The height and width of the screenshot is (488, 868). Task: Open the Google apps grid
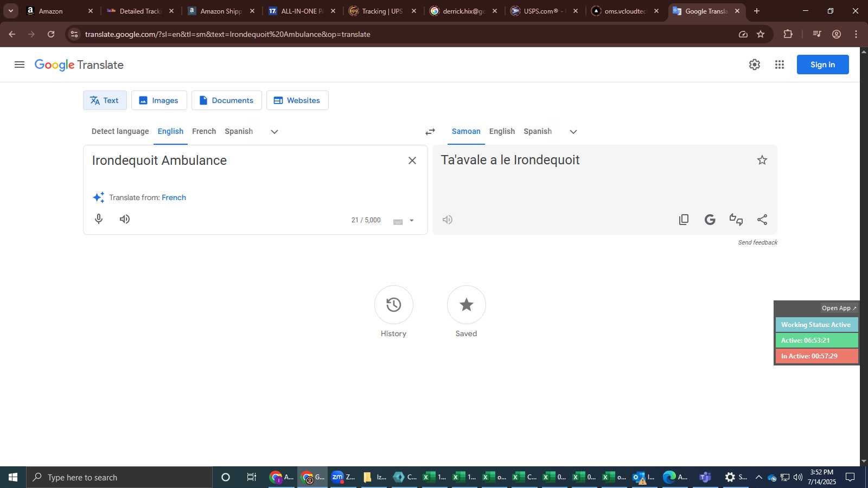point(780,65)
